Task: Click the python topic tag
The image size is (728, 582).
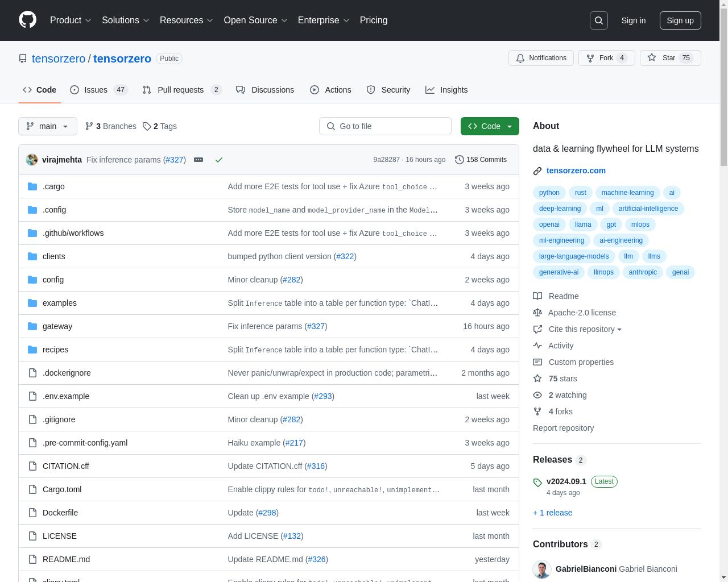Action: click(549, 193)
